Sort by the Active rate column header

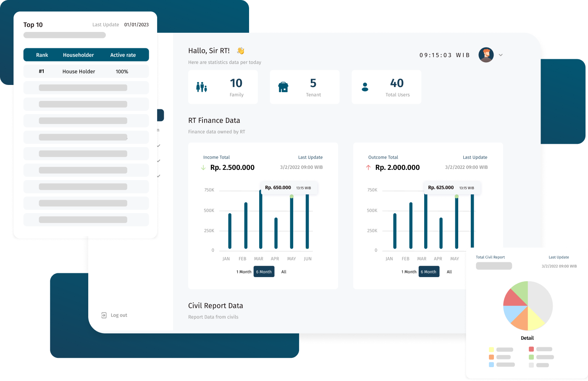coord(123,55)
